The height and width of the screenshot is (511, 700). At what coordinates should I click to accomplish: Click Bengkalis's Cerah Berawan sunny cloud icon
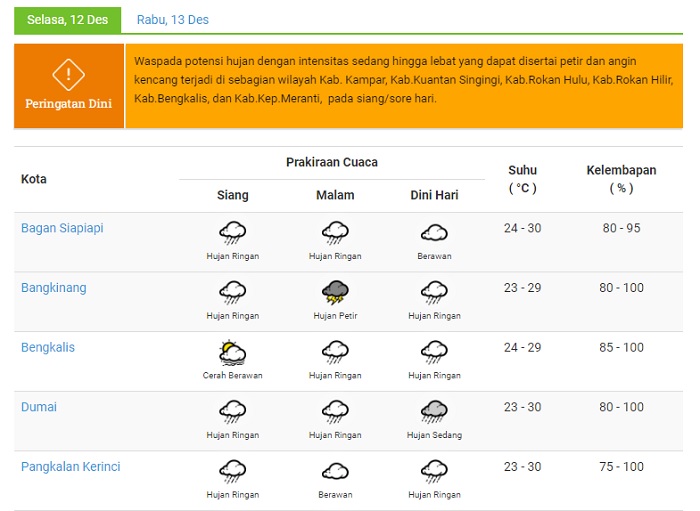pyautogui.click(x=232, y=353)
